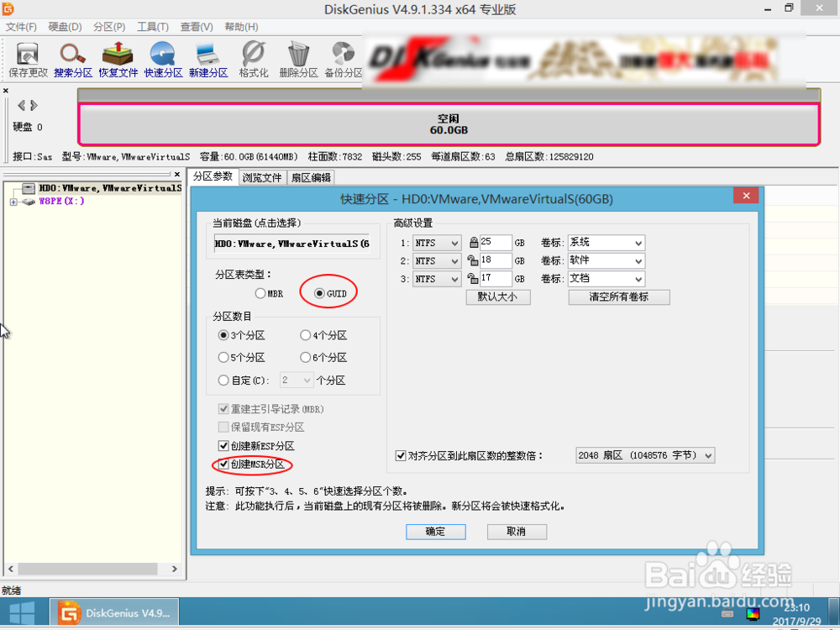Switch to Browse Files (浏览文件) tab
The image size is (840, 630).
click(x=262, y=177)
